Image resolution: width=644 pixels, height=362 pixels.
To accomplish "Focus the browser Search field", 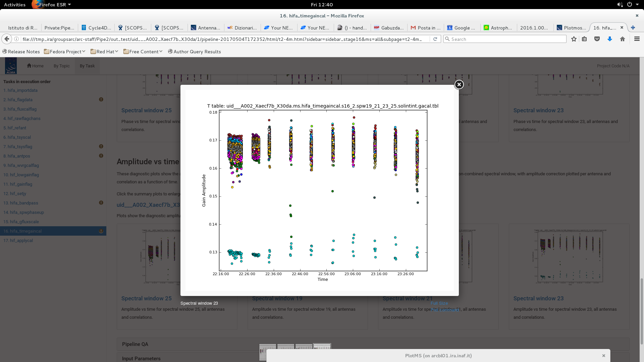I will click(x=505, y=39).
